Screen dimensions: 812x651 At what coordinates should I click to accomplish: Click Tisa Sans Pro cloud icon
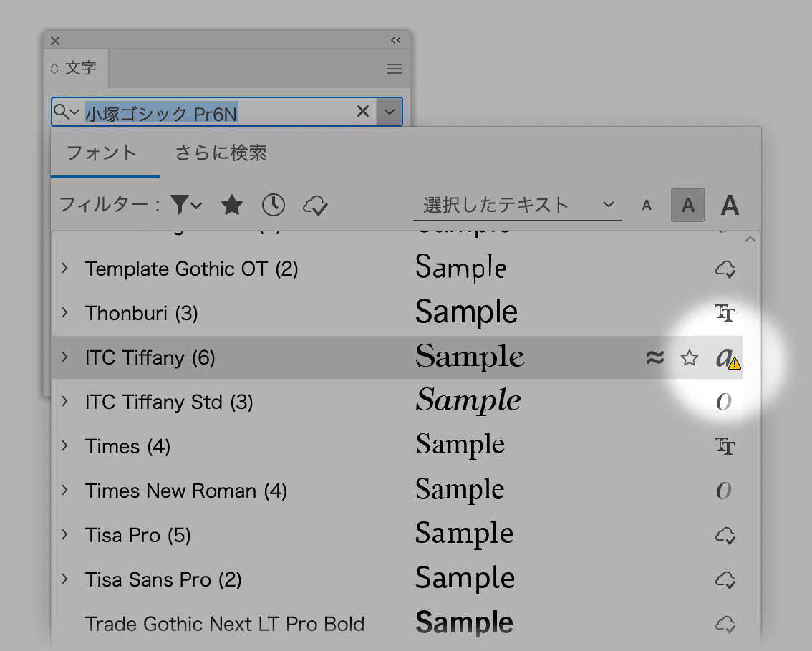(x=725, y=580)
